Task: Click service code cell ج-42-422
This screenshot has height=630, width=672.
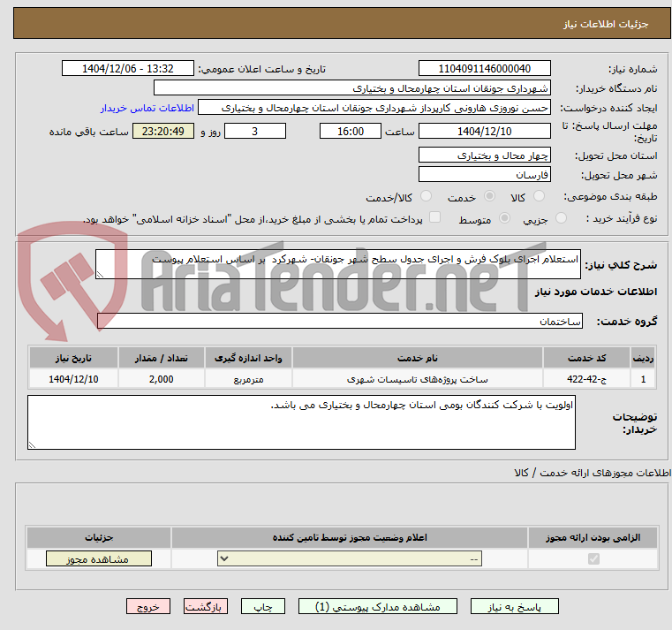Action: click(586, 379)
